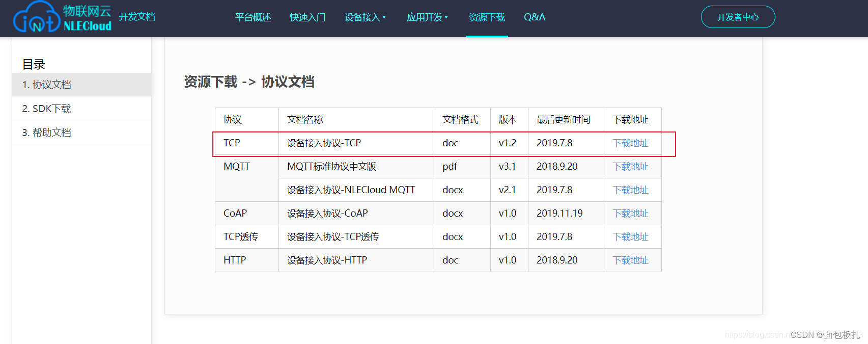Download the 设备接入协议-HTTP document

point(630,260)
